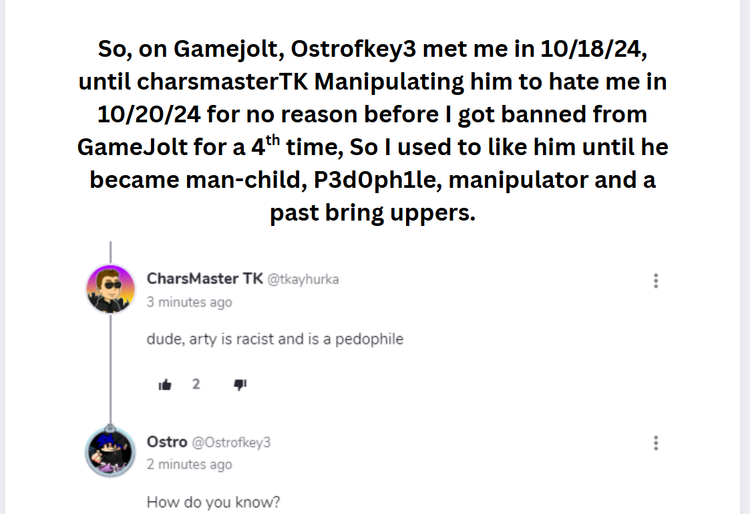
Task: Click the thread line between the two avatars
Action: click(111, 372)
